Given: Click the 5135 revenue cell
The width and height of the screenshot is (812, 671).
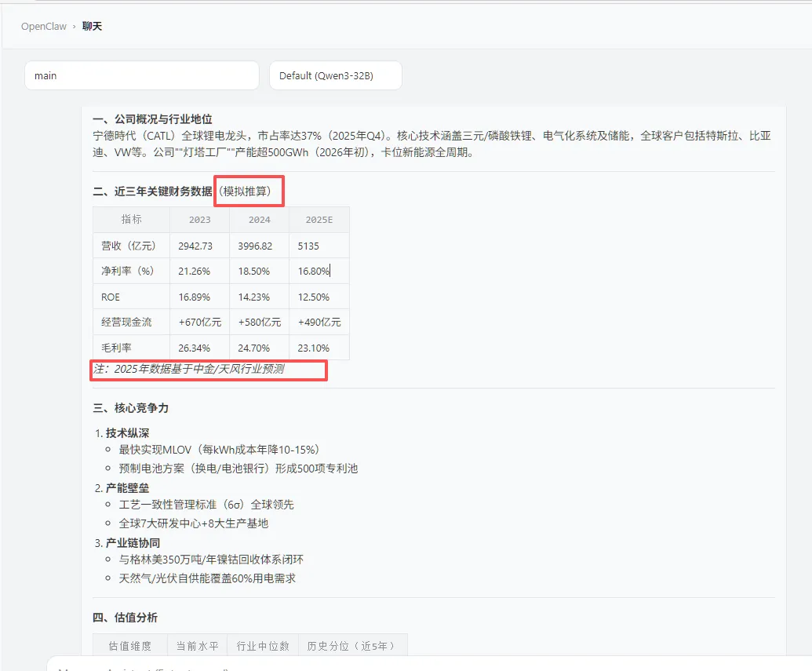Looking at the screenshot, I should pyautogui.click(x=319, y=246).
